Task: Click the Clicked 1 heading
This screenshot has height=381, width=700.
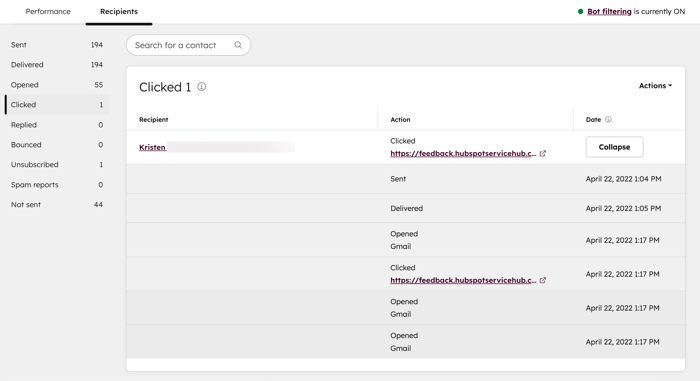Action: point(165,87)
